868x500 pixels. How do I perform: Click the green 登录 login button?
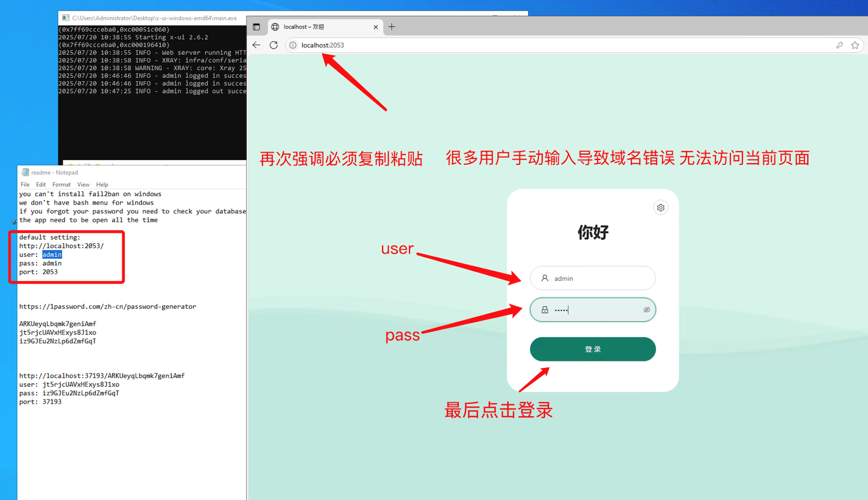tap(593, 349)
